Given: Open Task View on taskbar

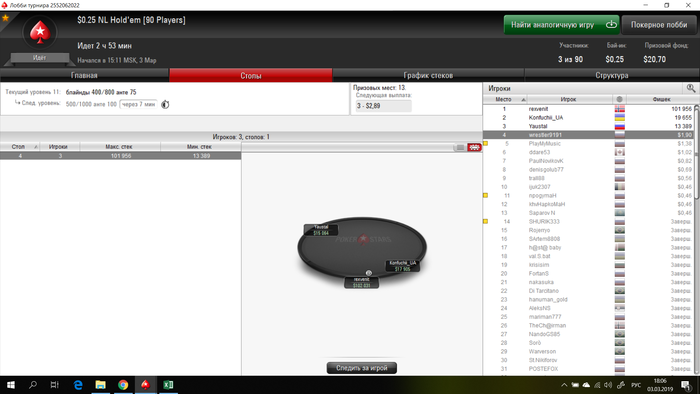Looking at the screenshot, I should point(54,385).
